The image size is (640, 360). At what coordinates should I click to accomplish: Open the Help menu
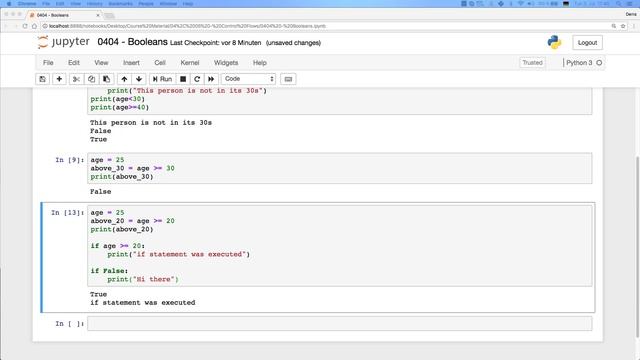point(260,63)
